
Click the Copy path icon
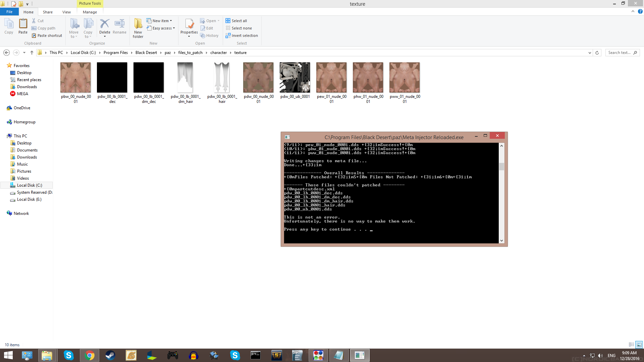pyautogui.click(x=43, y=28)
